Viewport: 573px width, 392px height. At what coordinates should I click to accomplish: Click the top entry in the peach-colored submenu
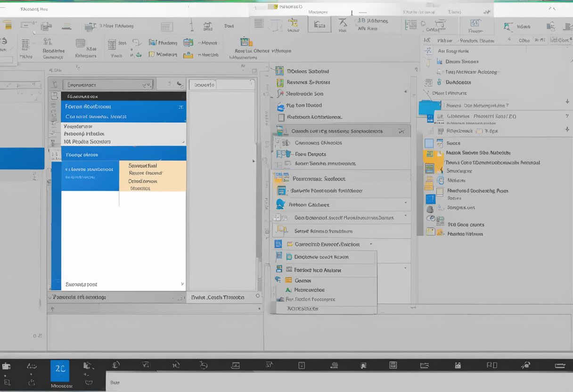tap(143, 166)
